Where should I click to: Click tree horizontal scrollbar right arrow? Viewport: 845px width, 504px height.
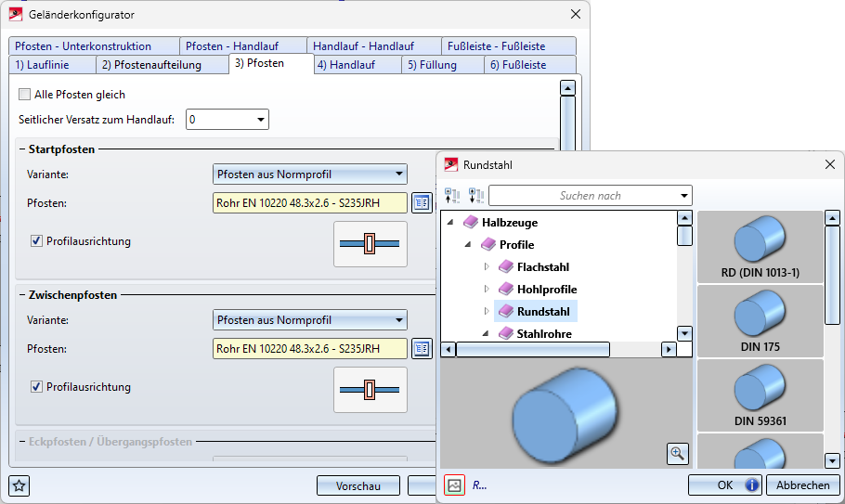(669, 350)
